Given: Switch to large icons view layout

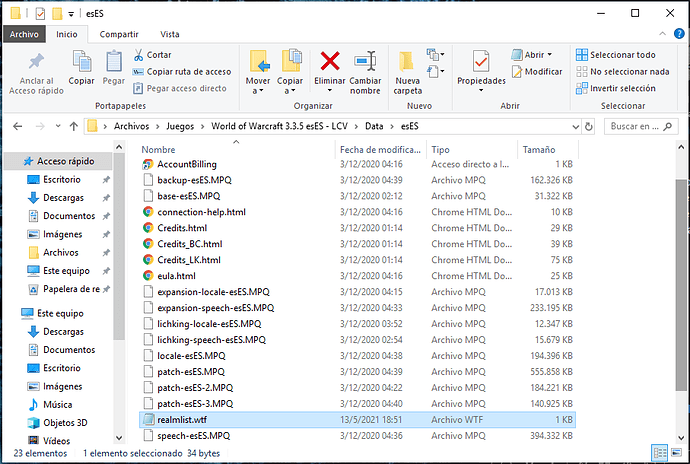Looking at the screenshot, I should (x=676, y=453).
